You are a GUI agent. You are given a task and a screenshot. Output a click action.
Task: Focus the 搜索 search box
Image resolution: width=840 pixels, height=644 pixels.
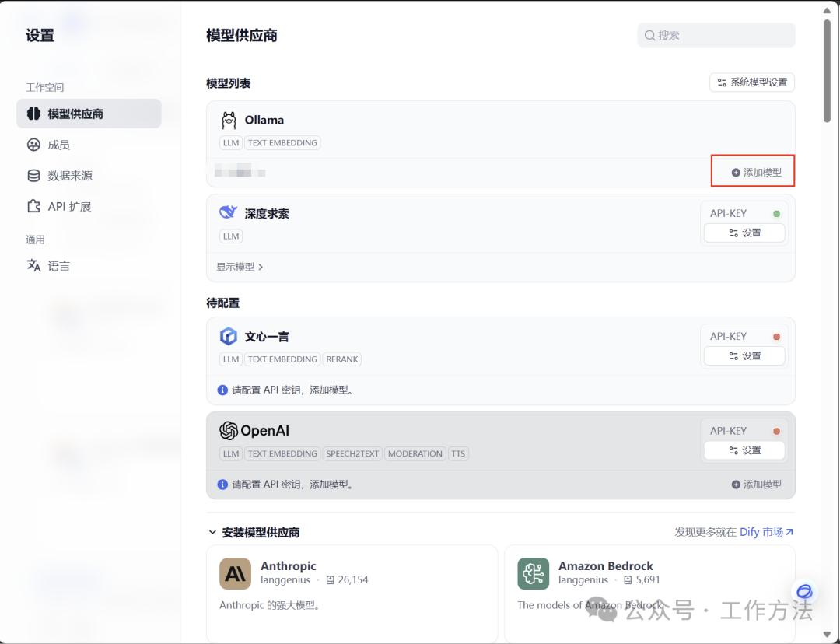tap(716, 35)
